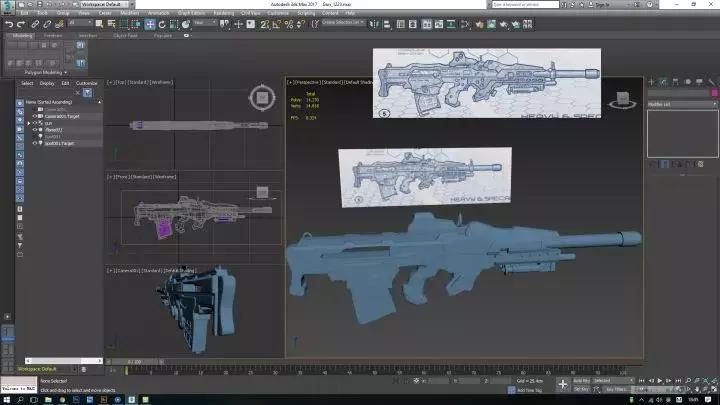Click the ViewCube in the Perspective viewport
Screen dimensions: 720x405
621,98
